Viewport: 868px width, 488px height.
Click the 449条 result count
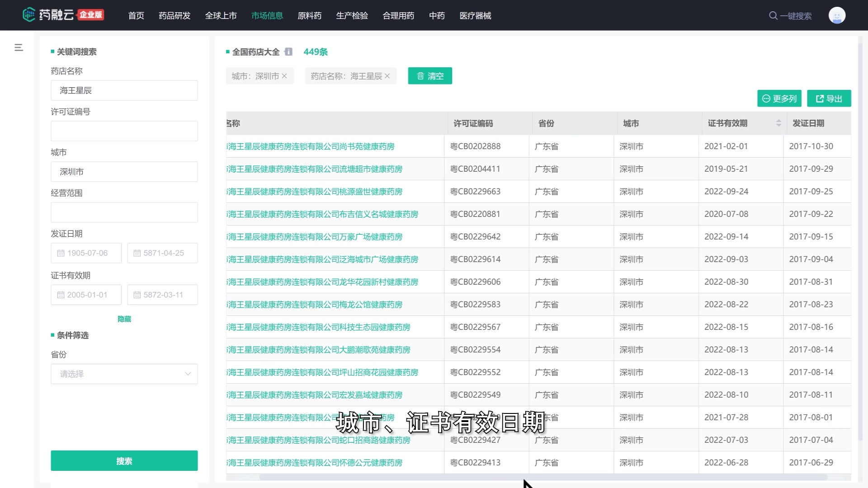tap(316, 52)
